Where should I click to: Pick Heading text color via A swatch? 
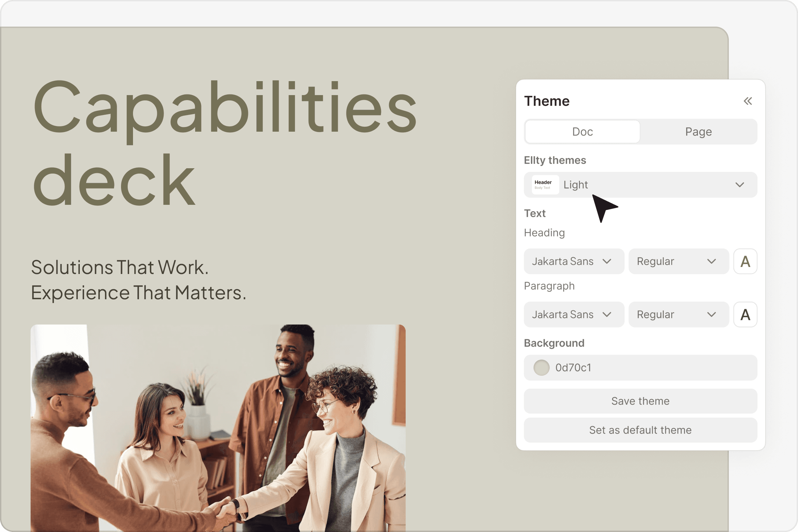point(745,261)
